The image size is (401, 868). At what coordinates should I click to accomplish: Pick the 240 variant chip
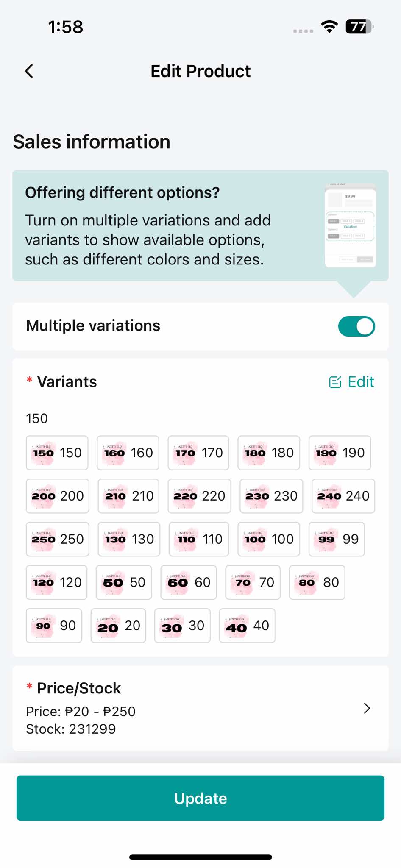click(x=343, y=496)
